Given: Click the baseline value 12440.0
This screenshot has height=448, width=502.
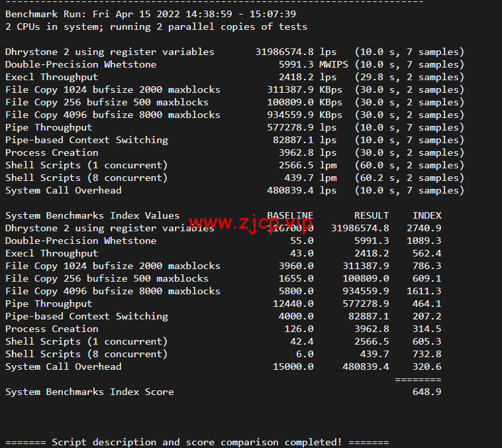Looking at the screenshot, I should point(293,304).
